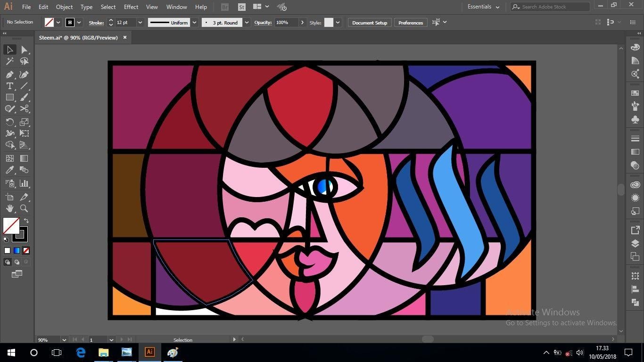Enable Draw Normal mode
The height and width of the screenshot is (362, 644).
(8, 262)
